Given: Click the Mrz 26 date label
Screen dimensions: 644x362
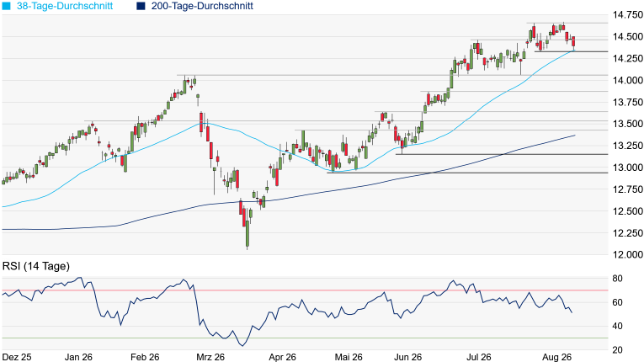Looking at the screenshot, I should [x=210, y=357].
